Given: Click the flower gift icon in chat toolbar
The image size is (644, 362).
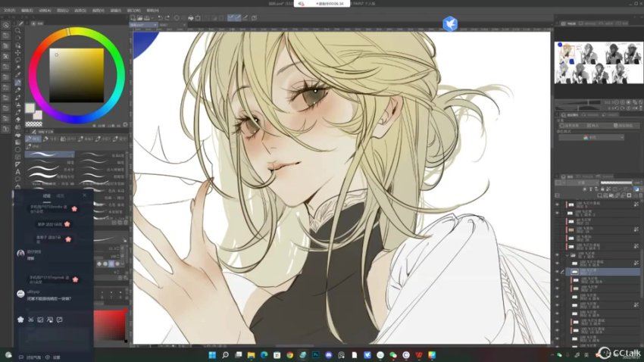Looking at the screenshot, I should coord(20,320).
